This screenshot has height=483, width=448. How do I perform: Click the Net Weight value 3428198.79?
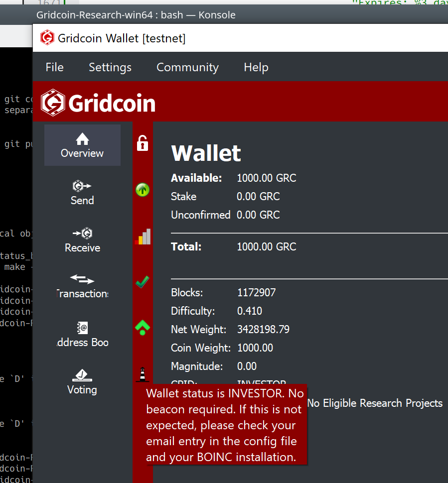(x=263, y=330)
